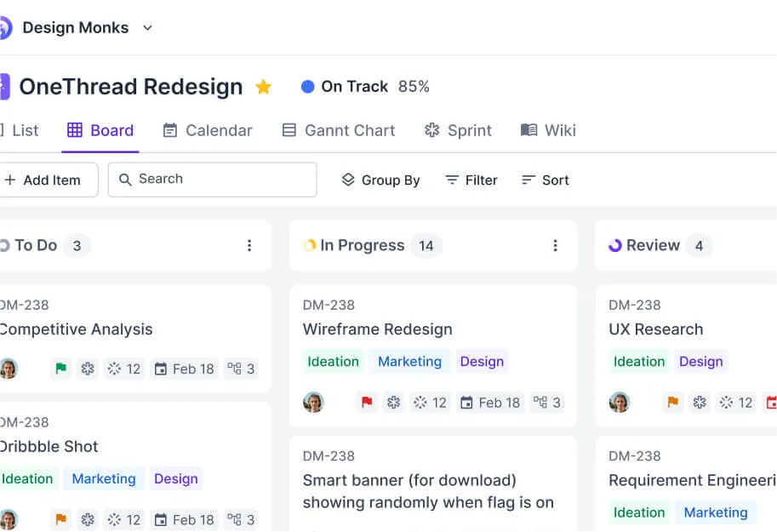Click assignee avatar on Wireframe Redesign
The width and height of the screenshot is (777, 532).
313,402
